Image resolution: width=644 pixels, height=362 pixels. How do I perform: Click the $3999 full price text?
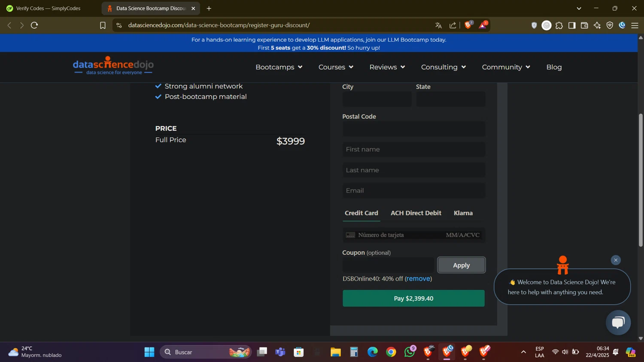pos(291,141)
